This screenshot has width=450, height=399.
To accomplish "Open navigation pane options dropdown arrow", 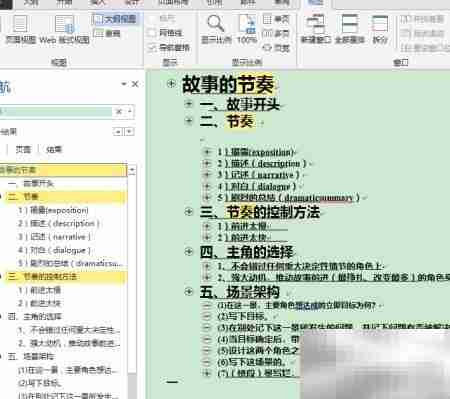I will pos(124,84).
